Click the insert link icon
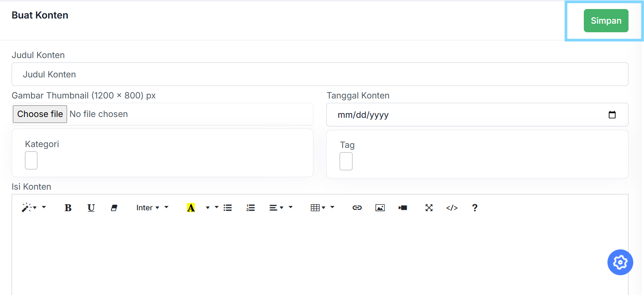 coord(357,208)
